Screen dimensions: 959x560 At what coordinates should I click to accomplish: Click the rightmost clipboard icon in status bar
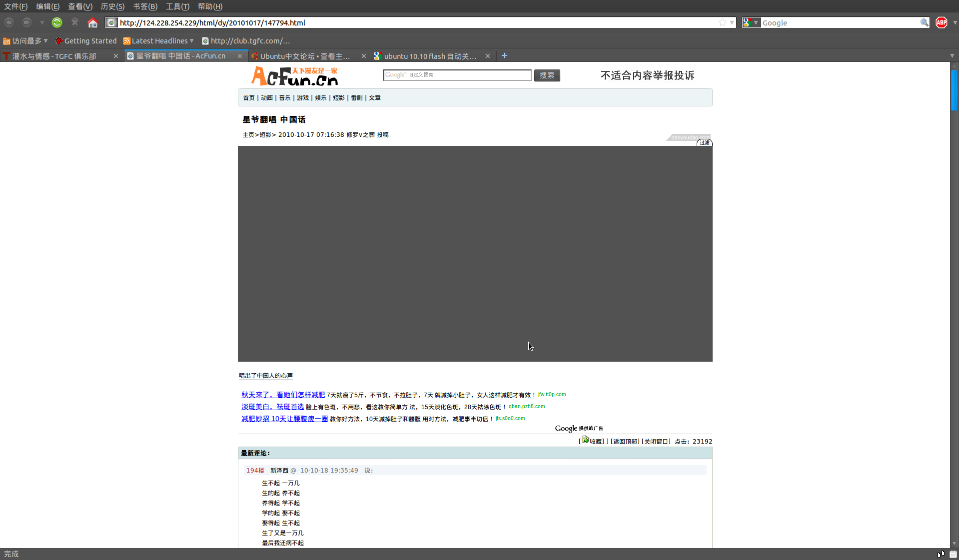(953, 554)
